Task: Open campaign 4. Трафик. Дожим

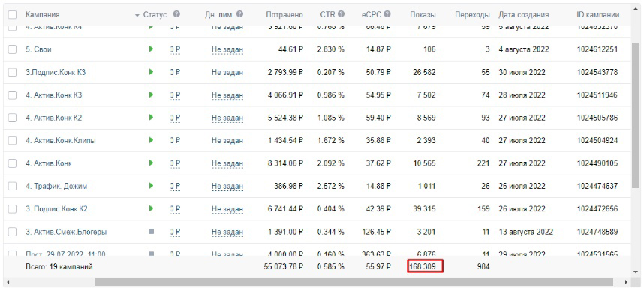Action: (56, 186)
